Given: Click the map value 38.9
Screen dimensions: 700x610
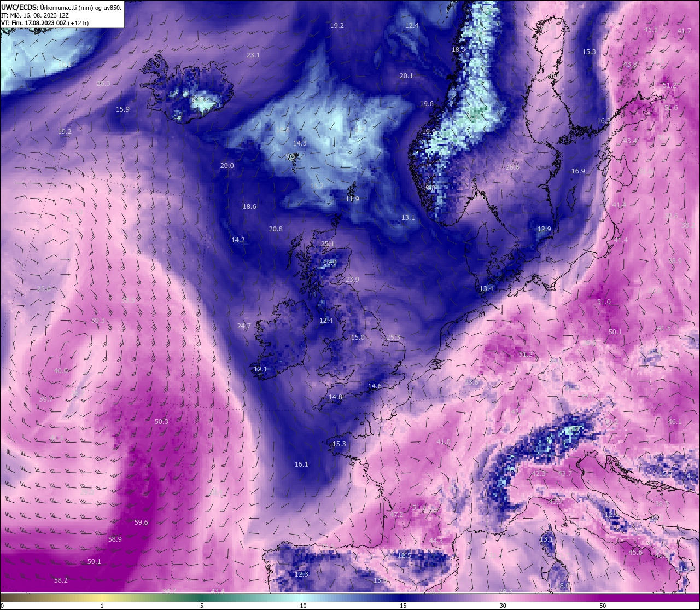Looking at the screenshot, I should coord(675,261).
